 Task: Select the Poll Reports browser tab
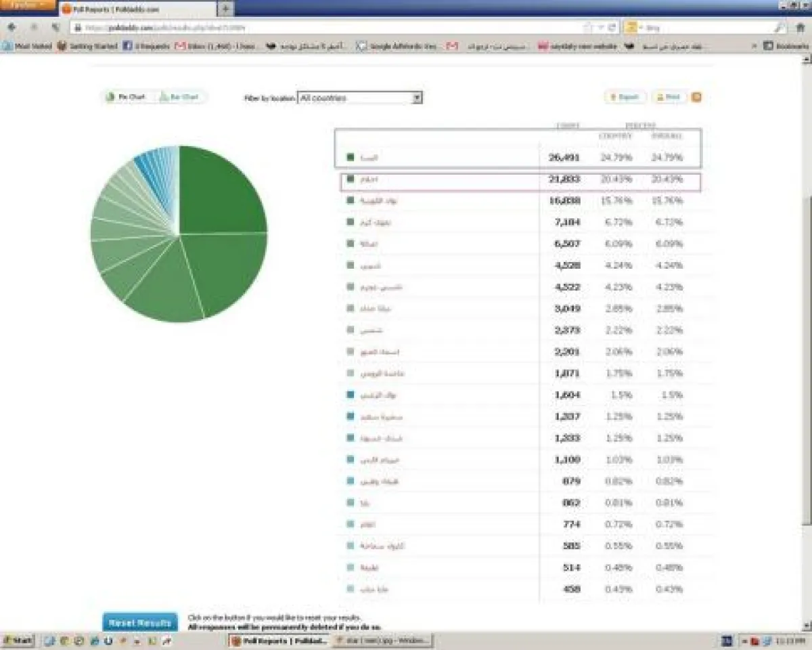[x=135, y=9]
